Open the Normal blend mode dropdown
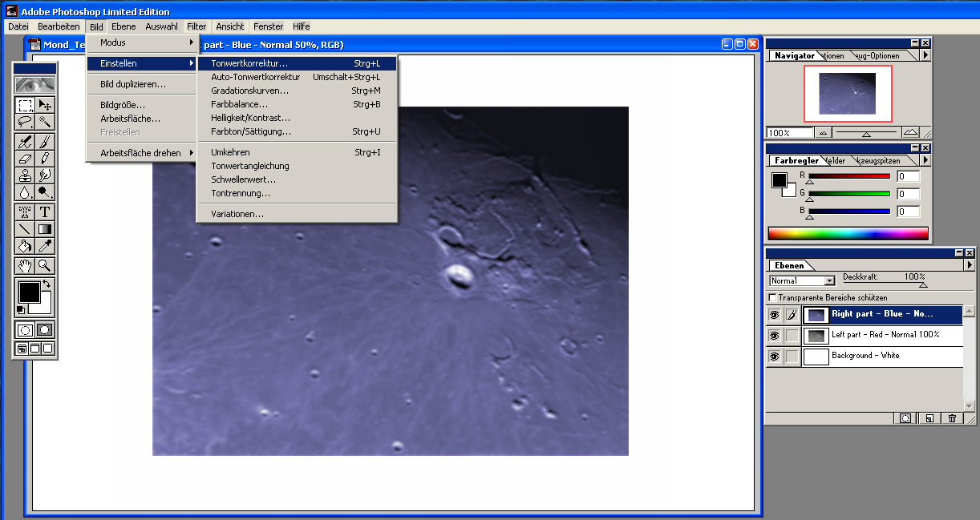 (830, 281)
